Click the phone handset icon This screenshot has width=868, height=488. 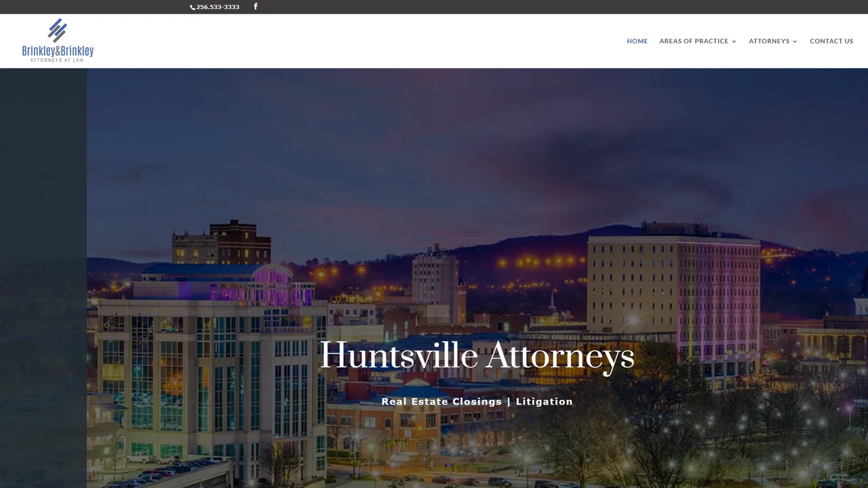(193, 7)
